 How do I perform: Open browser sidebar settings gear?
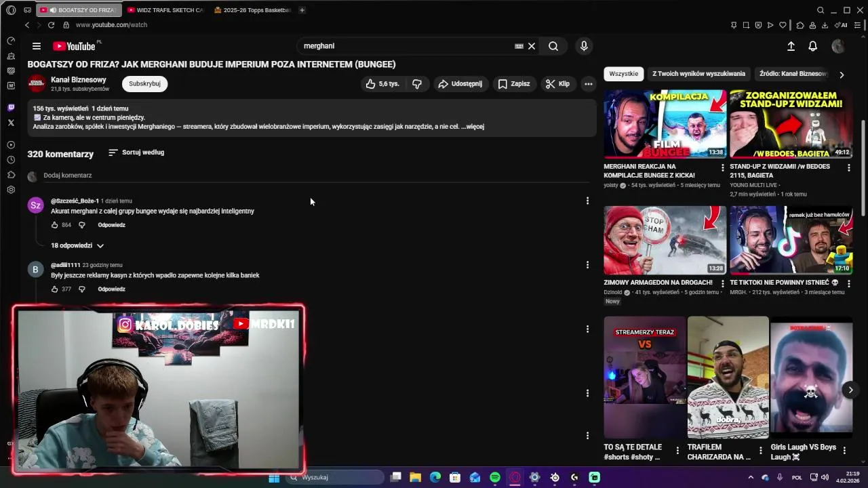tap(11, 190)
